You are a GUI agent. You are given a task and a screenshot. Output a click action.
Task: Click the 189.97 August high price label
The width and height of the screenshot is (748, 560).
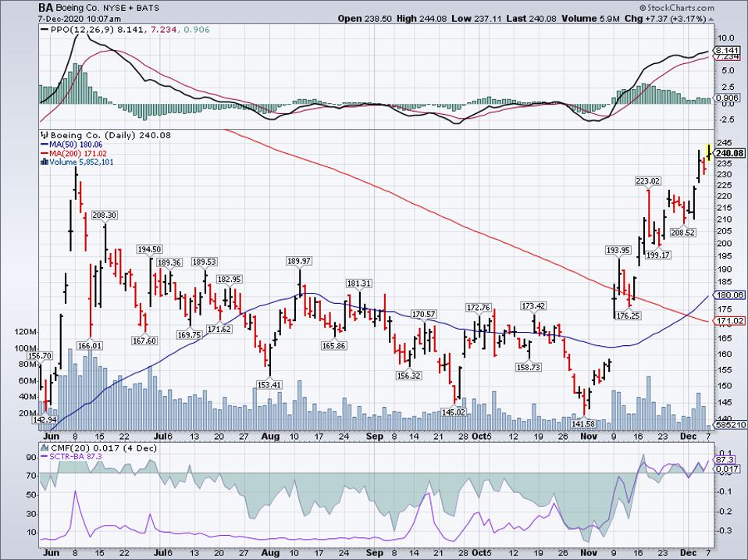click(299, 261)
